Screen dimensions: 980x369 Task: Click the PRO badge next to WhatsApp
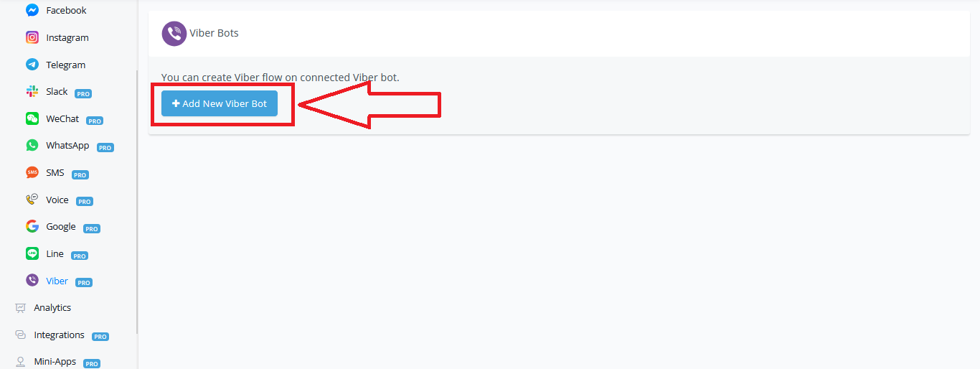coord(105,147)
